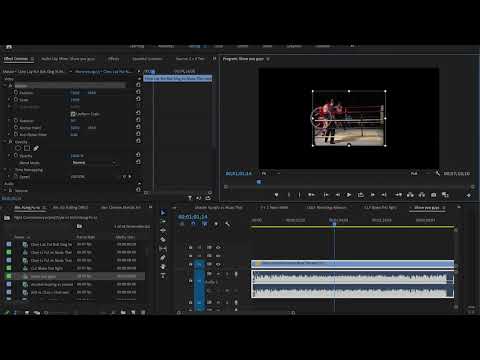Click the video clip on the timeline
The height and width of the screenshot is (360, 480).
click(352, 264)
